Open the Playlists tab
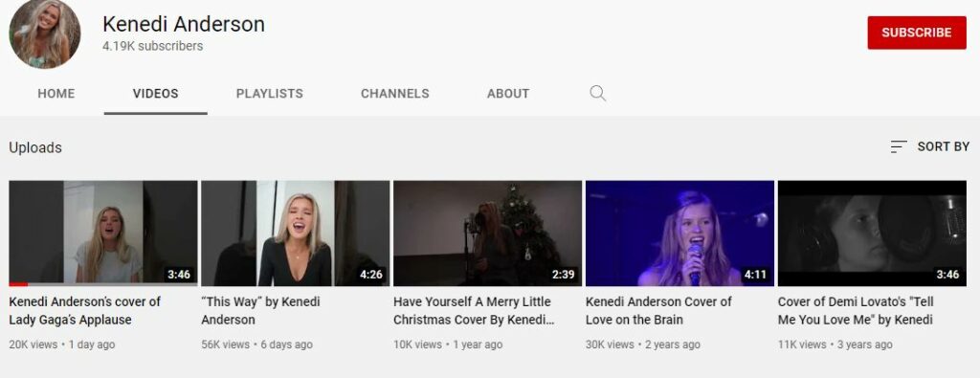The height and width of the screenshot is (378, 980). click(x=269, y=94)
